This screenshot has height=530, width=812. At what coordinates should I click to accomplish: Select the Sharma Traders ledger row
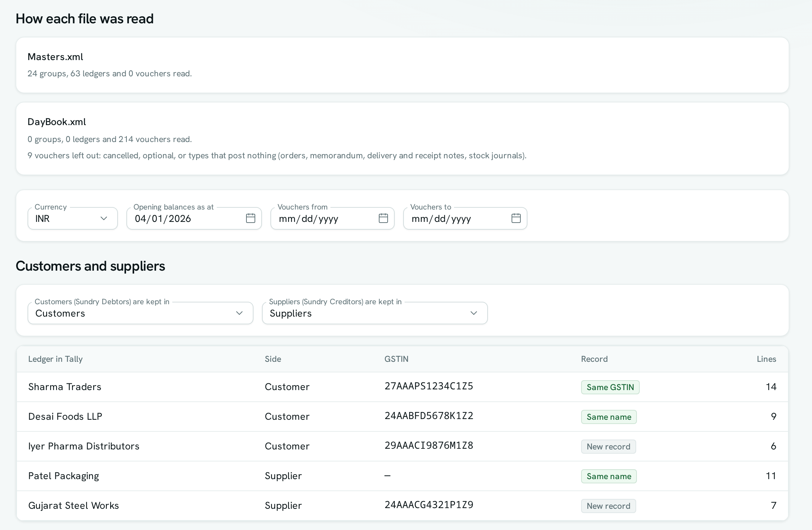(x=402, y=387)
